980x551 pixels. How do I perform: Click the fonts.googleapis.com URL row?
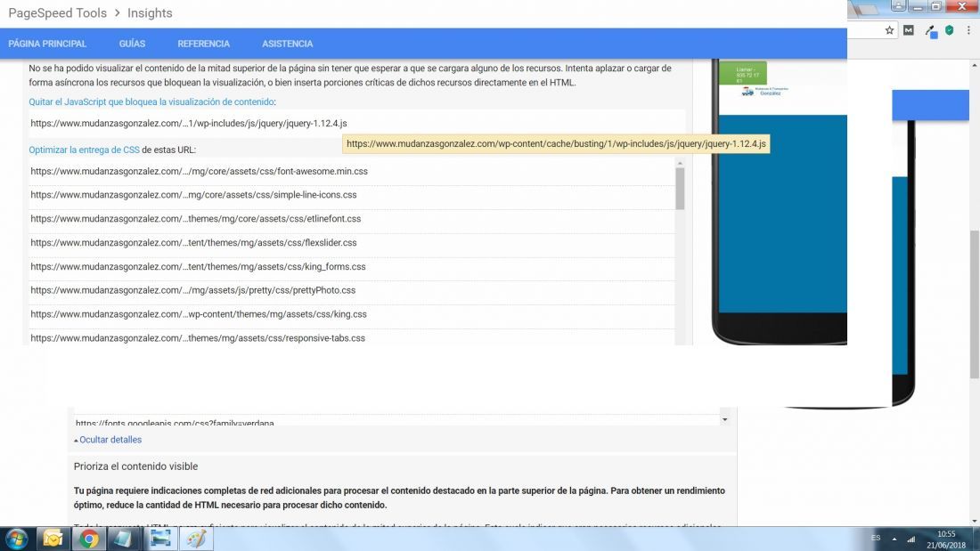click(396, 422)
